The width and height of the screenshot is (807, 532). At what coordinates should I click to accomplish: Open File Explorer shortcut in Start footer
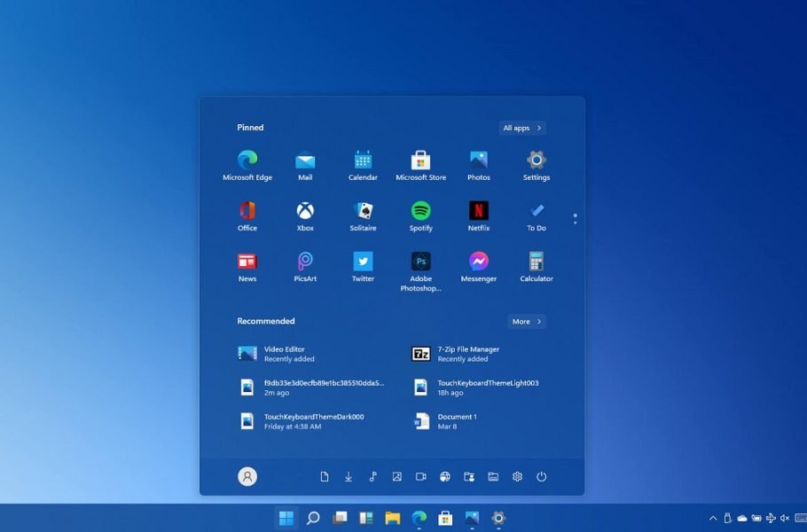(493, 476)
